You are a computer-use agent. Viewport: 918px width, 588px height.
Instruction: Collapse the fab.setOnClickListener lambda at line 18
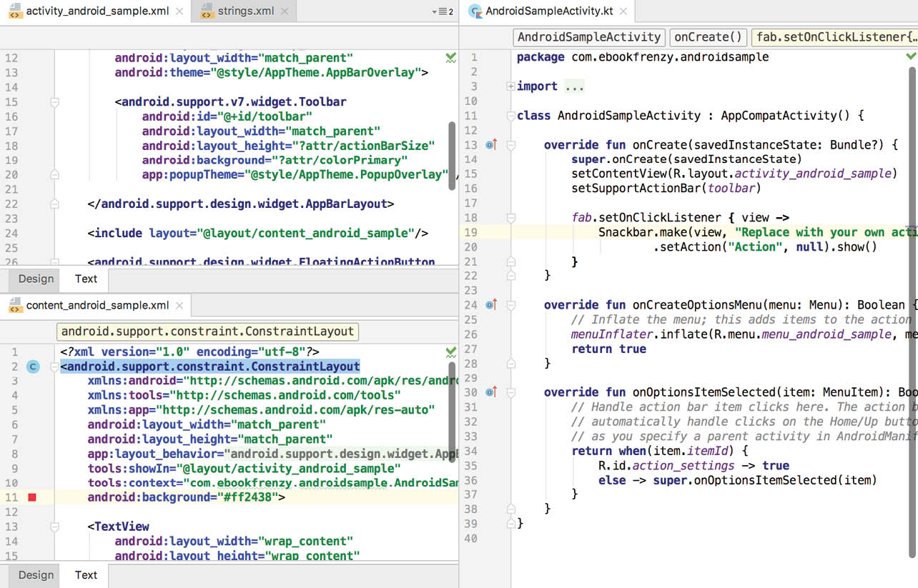(510, 218)
